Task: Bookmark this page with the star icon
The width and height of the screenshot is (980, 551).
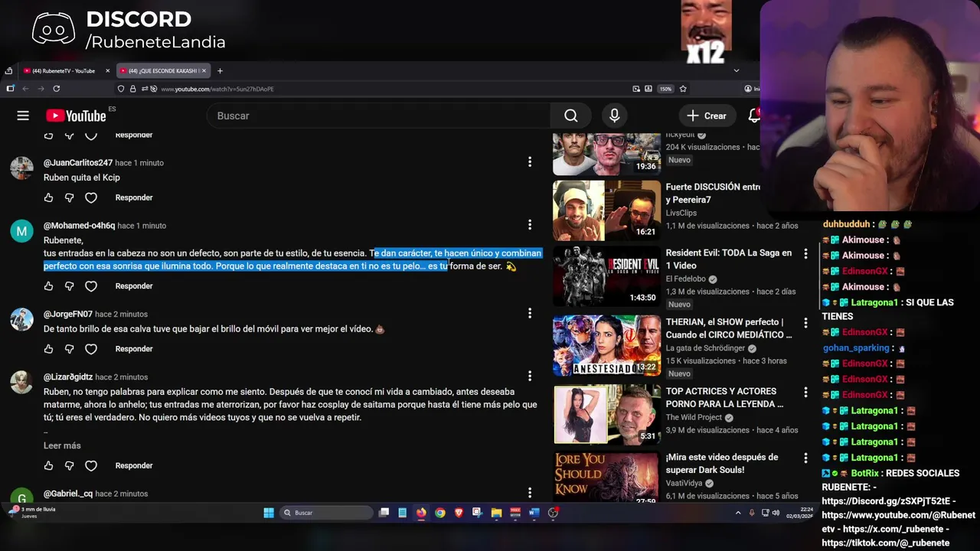Action: (x=683, y=89)
